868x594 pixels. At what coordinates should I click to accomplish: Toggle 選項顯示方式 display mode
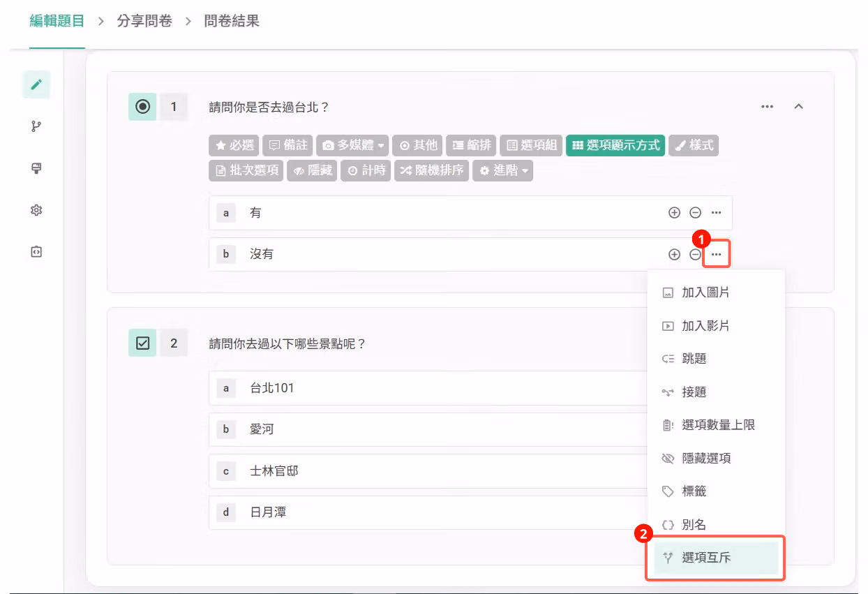click(615, 145)
